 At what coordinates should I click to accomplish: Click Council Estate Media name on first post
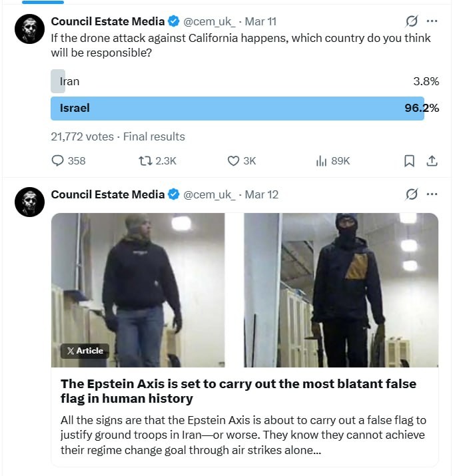click(107, 21)
